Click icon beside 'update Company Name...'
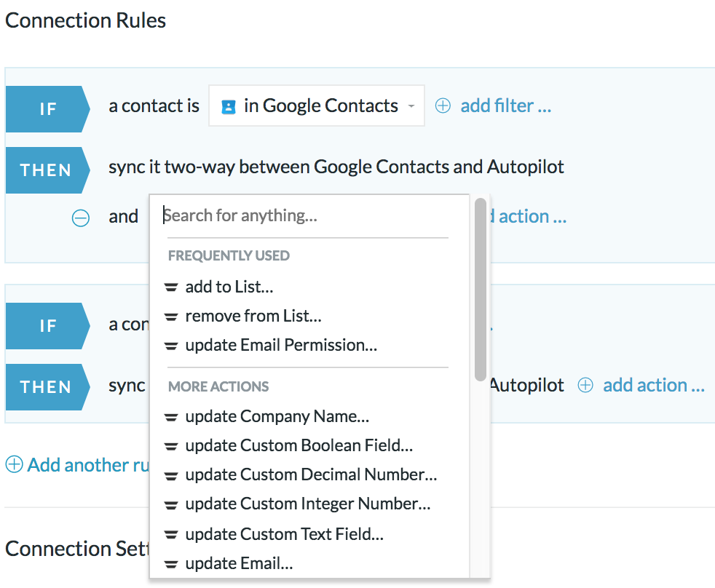 point(171,417)
